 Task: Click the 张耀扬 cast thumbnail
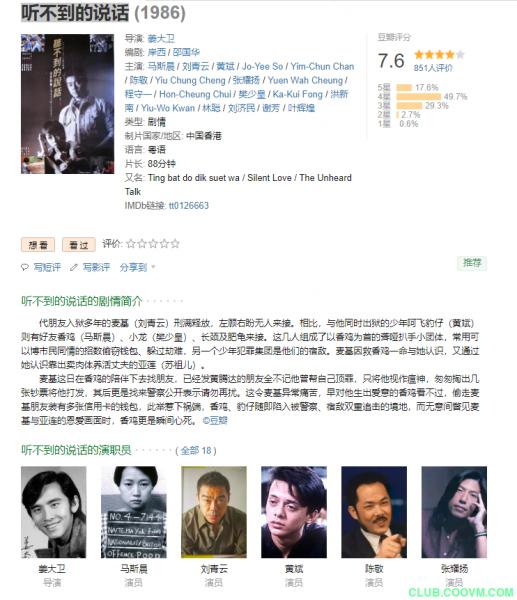click(454, 512)
